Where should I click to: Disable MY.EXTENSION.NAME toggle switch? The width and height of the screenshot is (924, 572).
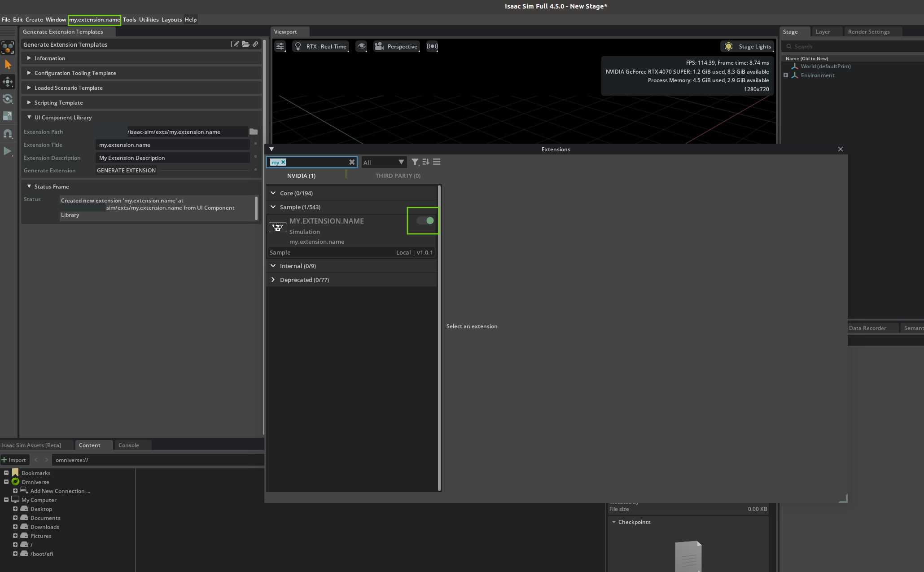[x=425, y=220]
